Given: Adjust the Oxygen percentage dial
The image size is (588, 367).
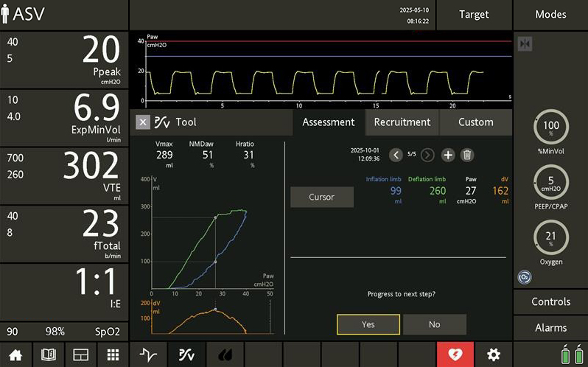Looking at the screenshot, I should coord(550,237).
